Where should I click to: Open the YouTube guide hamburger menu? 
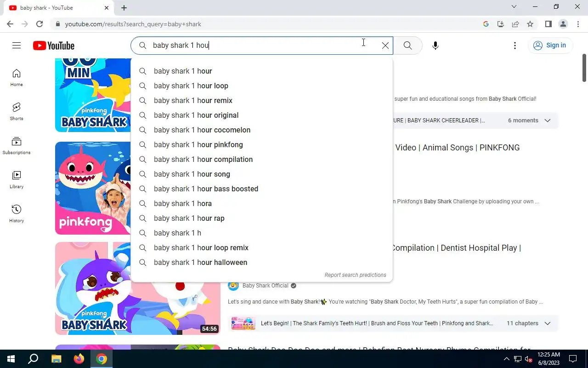pyautogui.click(x=17, y=46)
